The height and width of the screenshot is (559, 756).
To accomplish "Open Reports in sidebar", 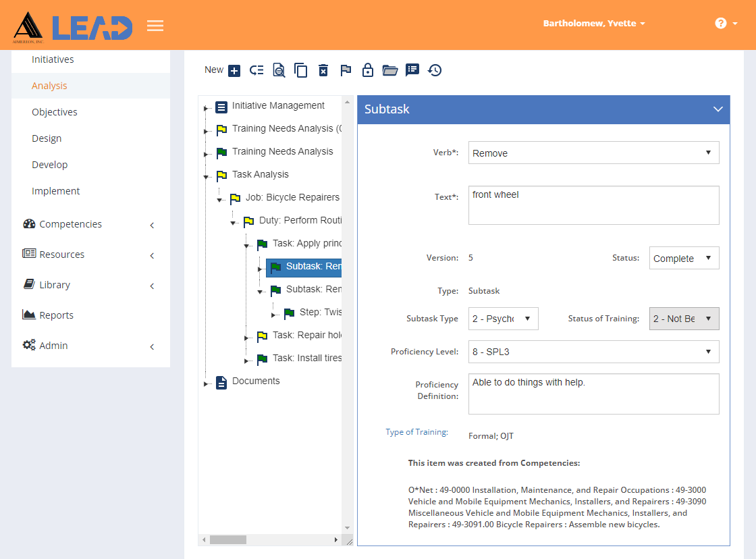I will 57,315.
